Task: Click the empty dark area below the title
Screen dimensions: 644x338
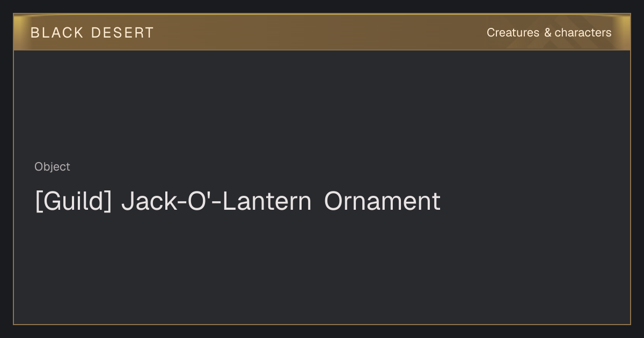Action: pyautogui.click(x=322, y=268)
